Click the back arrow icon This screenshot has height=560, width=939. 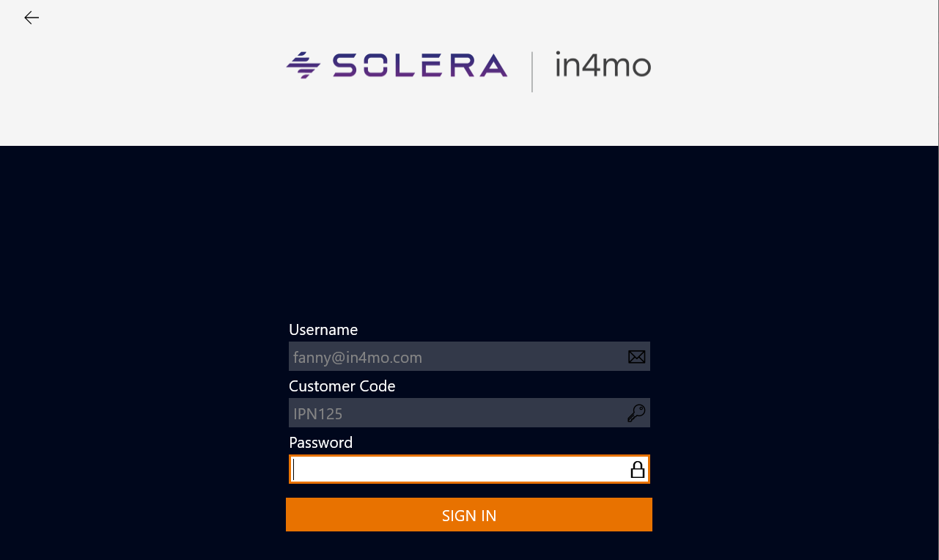tap(32, 18)
